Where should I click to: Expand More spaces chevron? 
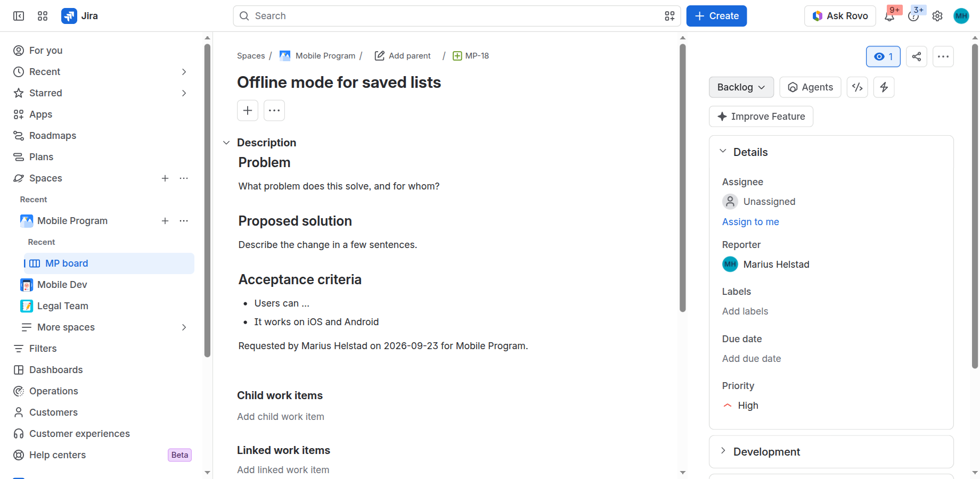tap(184, 327)
